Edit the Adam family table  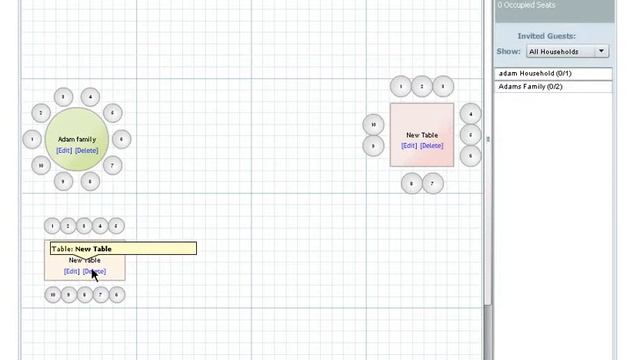64,151
